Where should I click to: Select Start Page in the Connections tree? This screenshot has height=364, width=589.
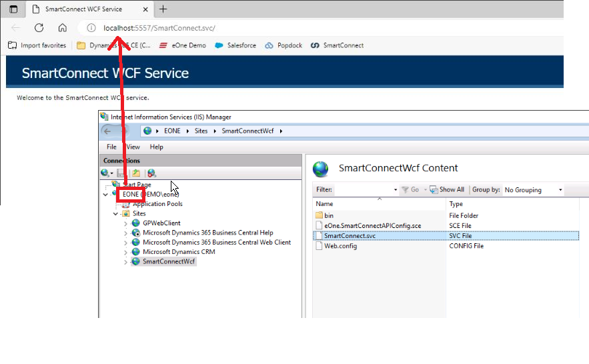[x=137, y=185]
